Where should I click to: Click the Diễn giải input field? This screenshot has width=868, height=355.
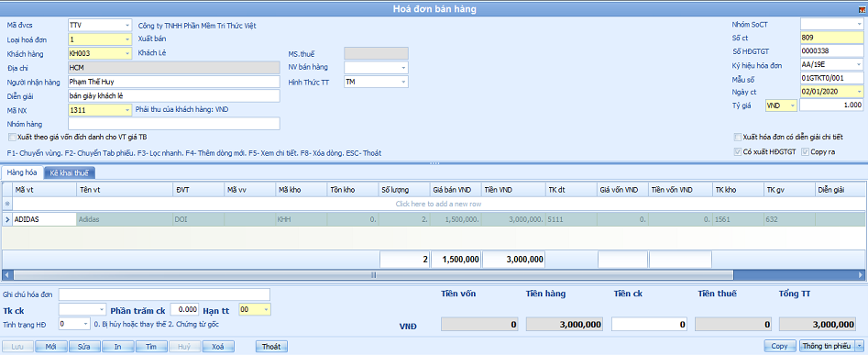coord(174,95)
